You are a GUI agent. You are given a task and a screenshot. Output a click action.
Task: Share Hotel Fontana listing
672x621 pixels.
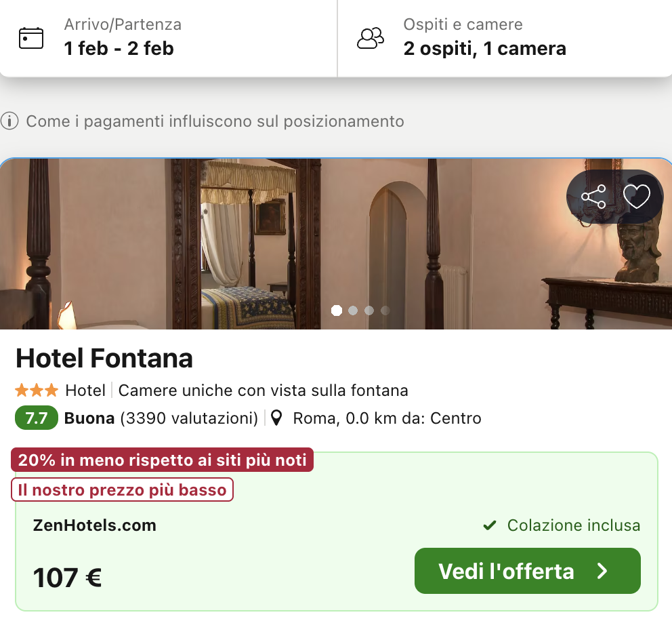pos(593,197)
